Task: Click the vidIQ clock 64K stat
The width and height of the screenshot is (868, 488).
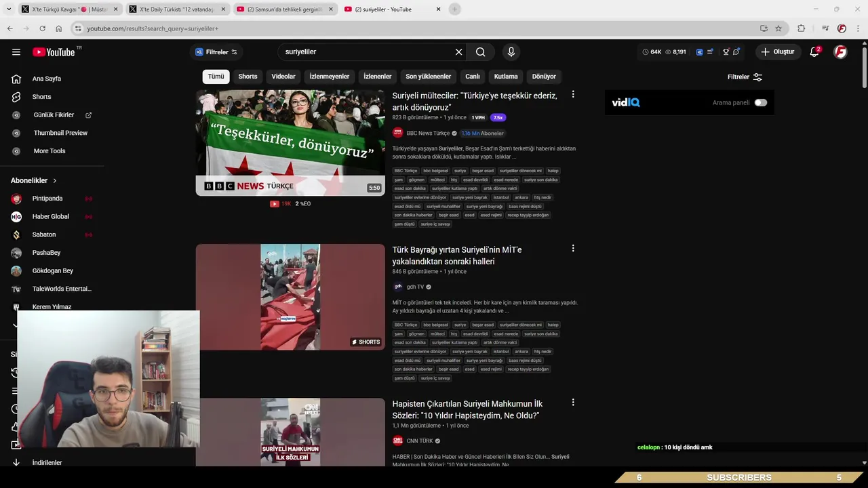Action: point(652,52)
